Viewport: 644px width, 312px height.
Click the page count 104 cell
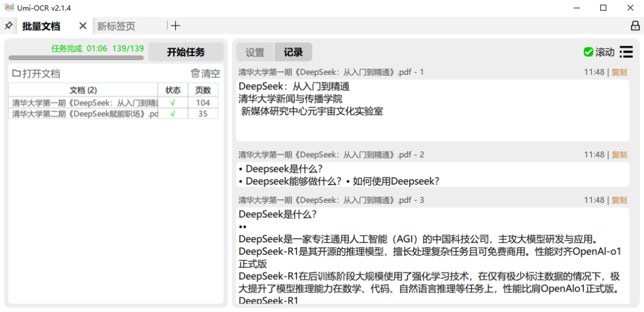(x=203, y=102)
